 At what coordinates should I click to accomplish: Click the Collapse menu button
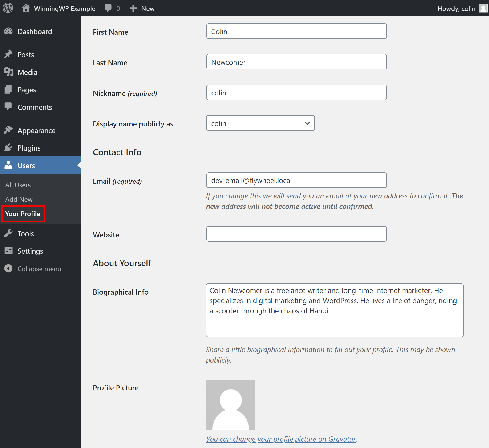[x=39, y=269]
